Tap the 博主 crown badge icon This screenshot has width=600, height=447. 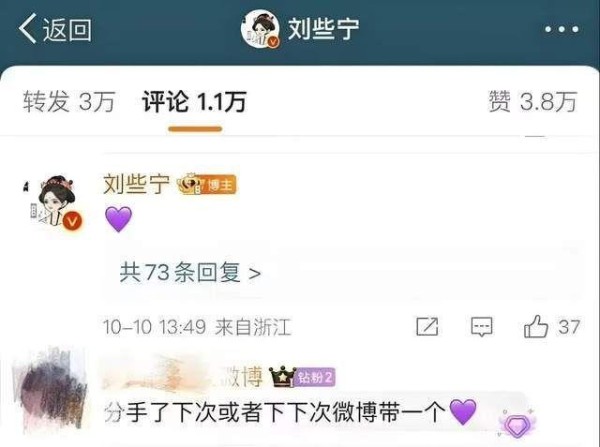pos(207,184)
